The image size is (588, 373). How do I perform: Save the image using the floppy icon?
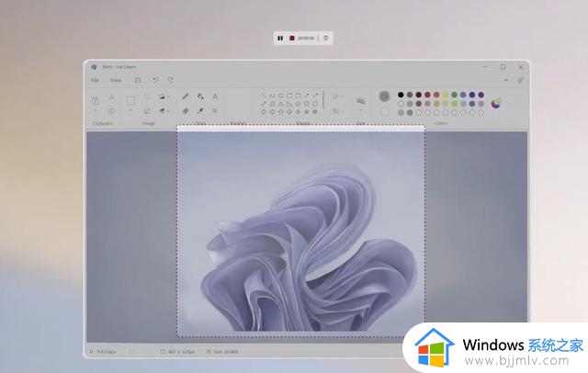point(138,80)
